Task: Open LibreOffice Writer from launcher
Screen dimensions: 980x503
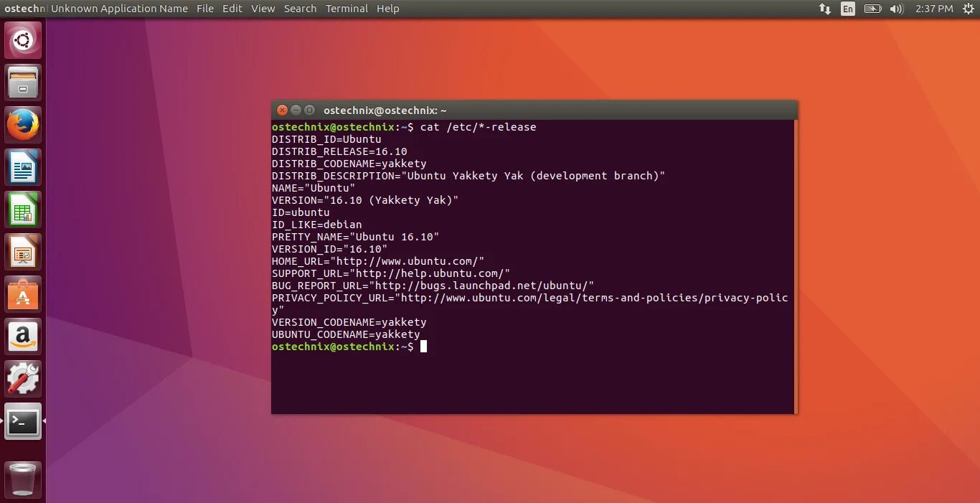Action: tap(23, 167)
